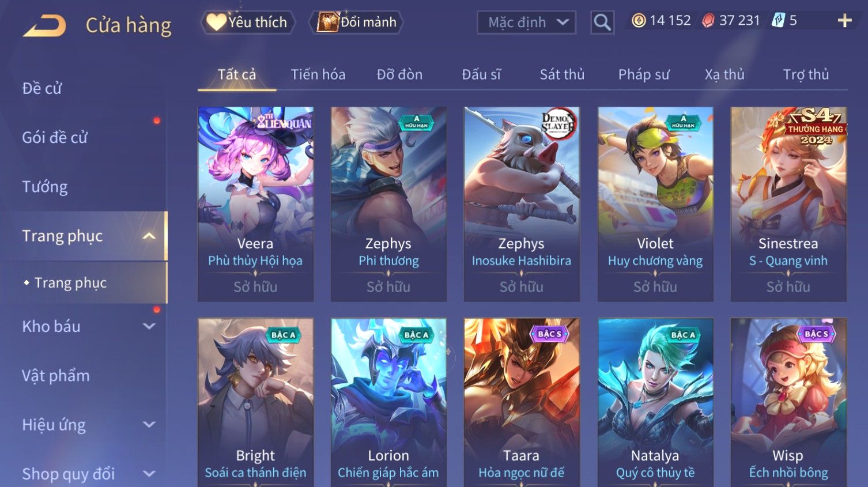Open the Mặc định sort dropdown
This screenshot has width=868, height=487.
click(526, 22)
